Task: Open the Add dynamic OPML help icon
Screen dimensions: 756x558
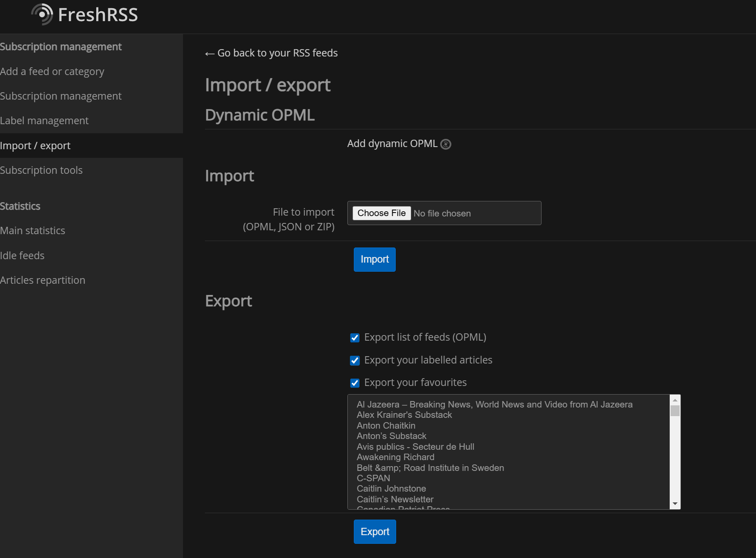Action: (446, 144)
